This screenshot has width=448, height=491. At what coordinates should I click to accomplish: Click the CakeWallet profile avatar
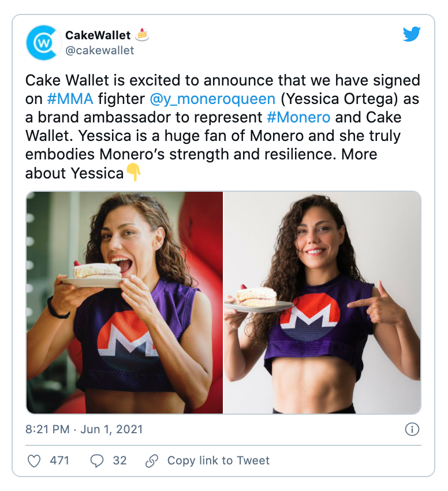point(43,43)
